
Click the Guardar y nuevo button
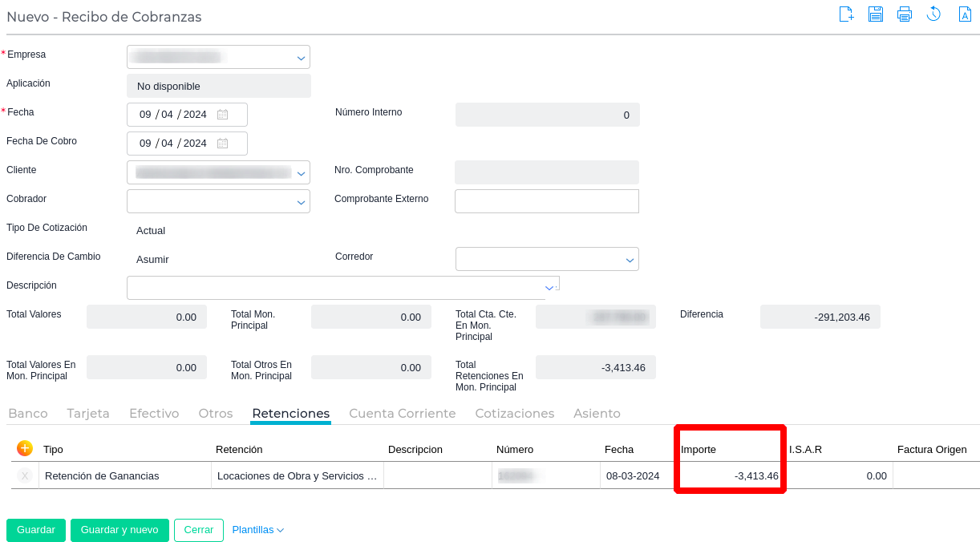click(x=119, y=530)
